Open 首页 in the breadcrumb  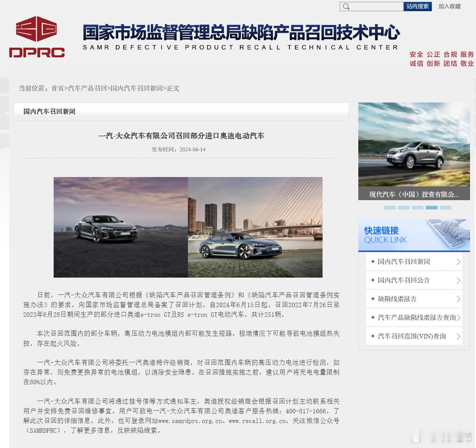(58, 88)
